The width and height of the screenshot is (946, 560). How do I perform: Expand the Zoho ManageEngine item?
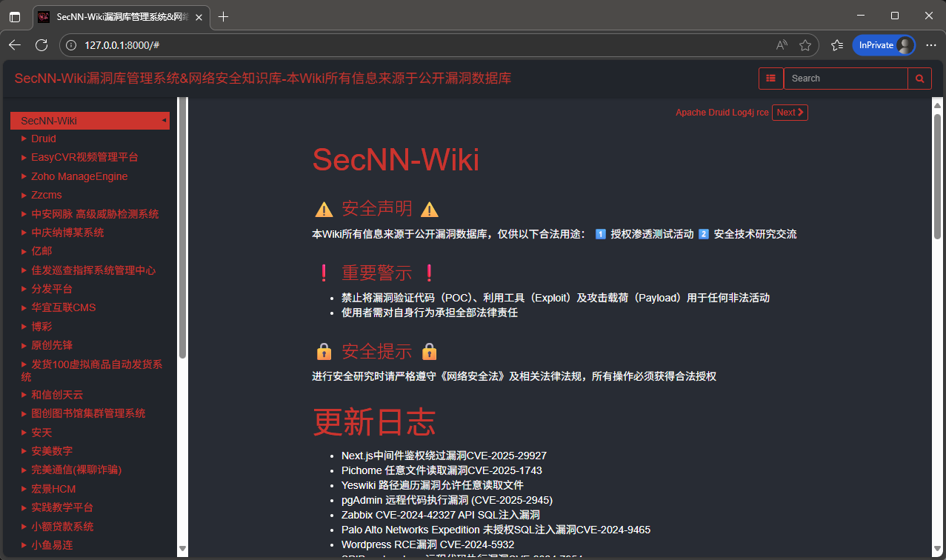click(x=74, y=176)
